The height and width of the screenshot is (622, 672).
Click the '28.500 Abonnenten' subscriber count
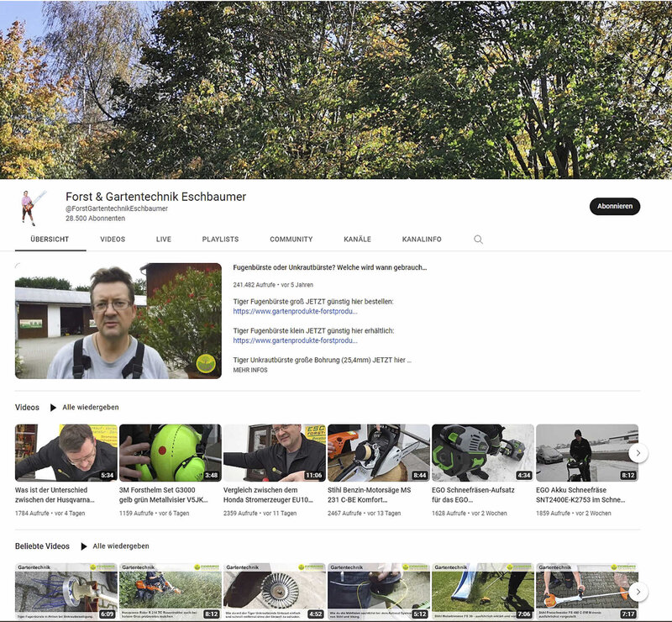click(95, 219)
